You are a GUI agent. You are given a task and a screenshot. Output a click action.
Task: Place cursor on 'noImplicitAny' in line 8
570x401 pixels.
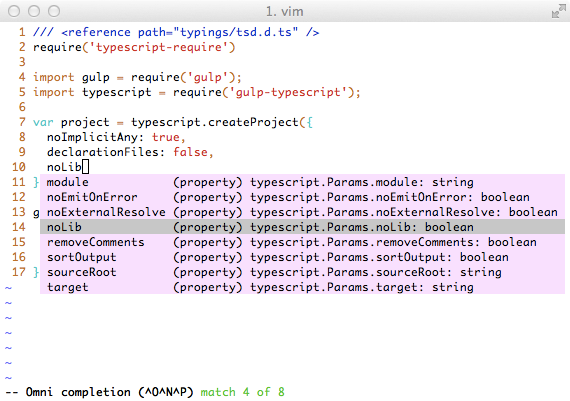[x=92, y=137]
